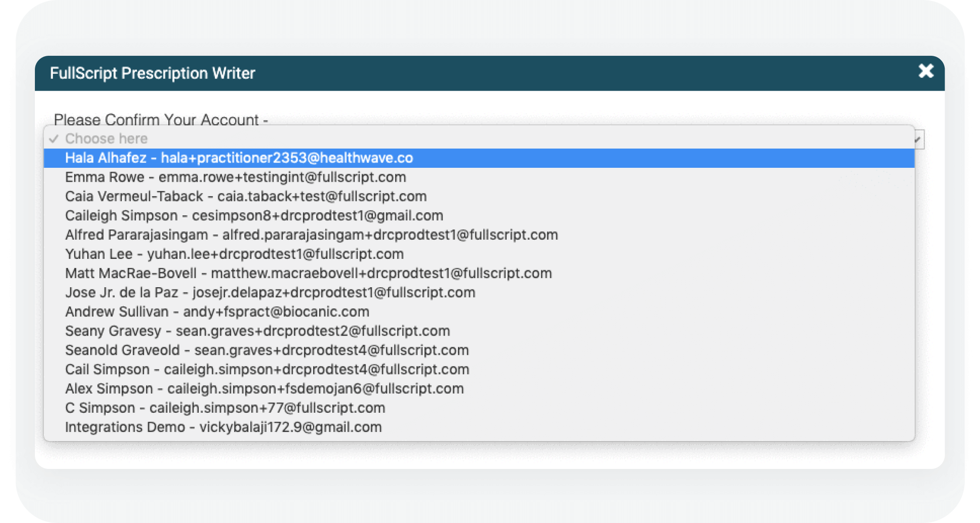This screenshot has height=523, width=980.
Task: Select the "Choose here" placeholder option
Action: [479, 139]
